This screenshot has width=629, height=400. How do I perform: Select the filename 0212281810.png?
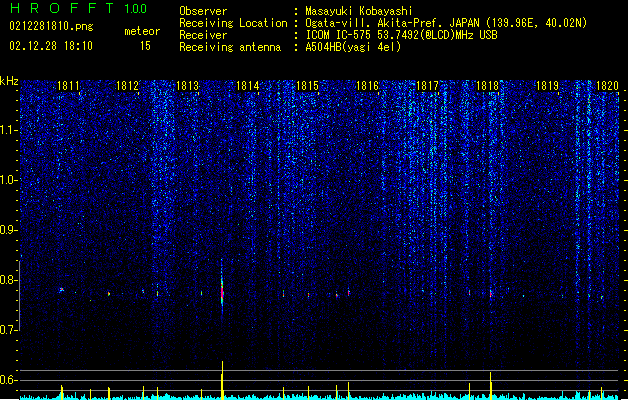[x=51, y=26]
